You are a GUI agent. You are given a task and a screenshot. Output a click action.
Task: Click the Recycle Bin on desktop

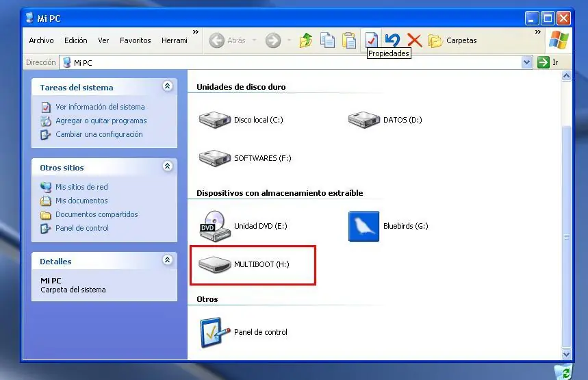(563, 372)
